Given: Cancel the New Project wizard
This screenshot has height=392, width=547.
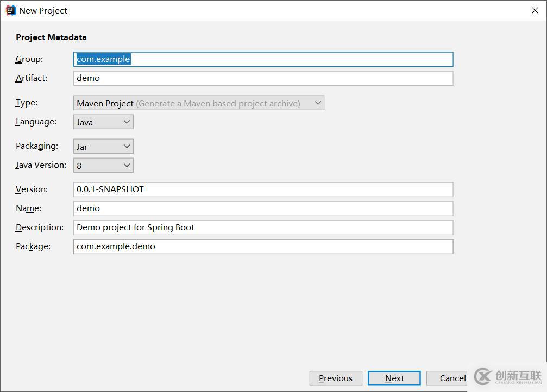Looking at the screenshot, I should (447, 378).
